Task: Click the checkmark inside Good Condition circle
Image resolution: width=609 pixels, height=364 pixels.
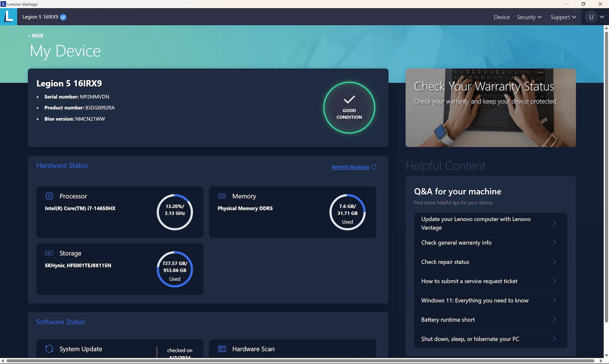Action: click(349, 100)
